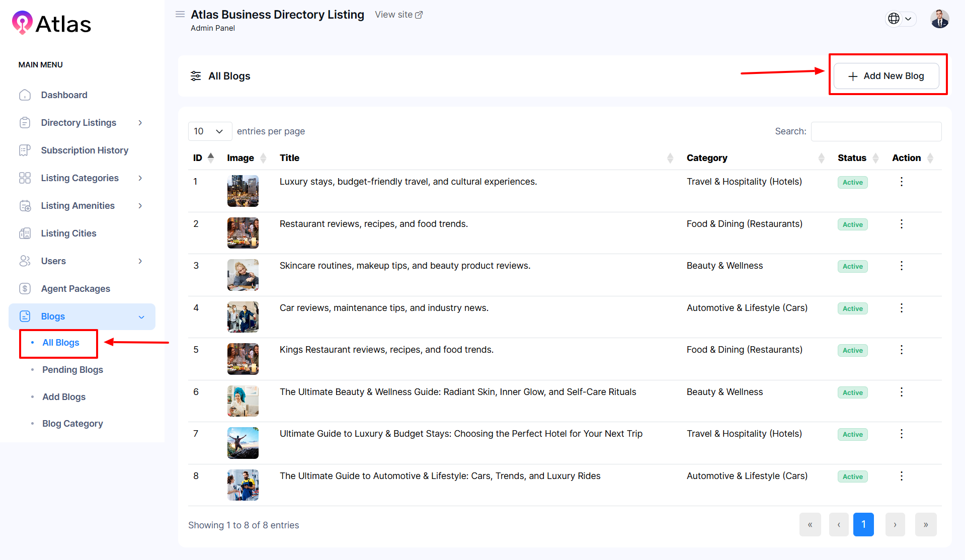Open the language globe selector
The image size is (965, 560).
pyautogui.click(x=900, y=19)
